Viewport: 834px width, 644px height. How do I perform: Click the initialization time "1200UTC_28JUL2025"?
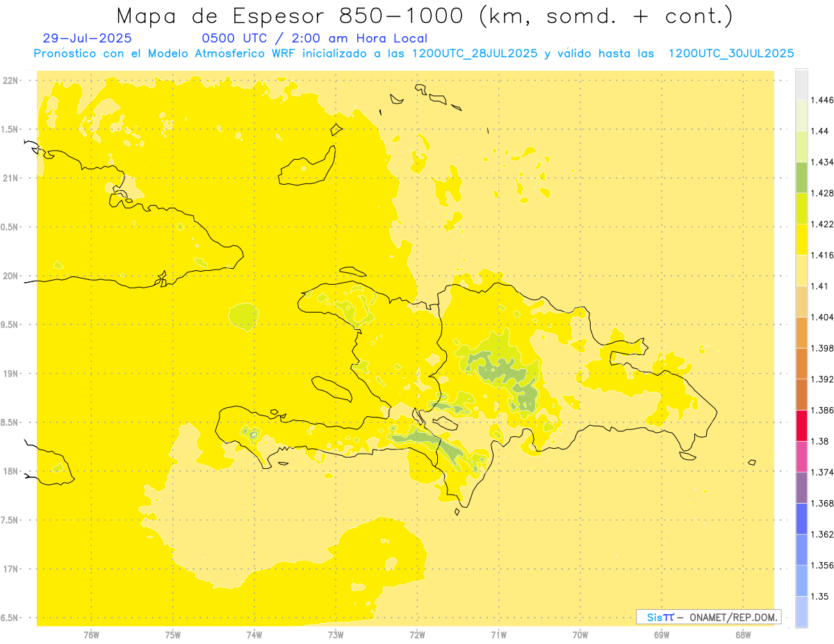click(x=475, y=53)
